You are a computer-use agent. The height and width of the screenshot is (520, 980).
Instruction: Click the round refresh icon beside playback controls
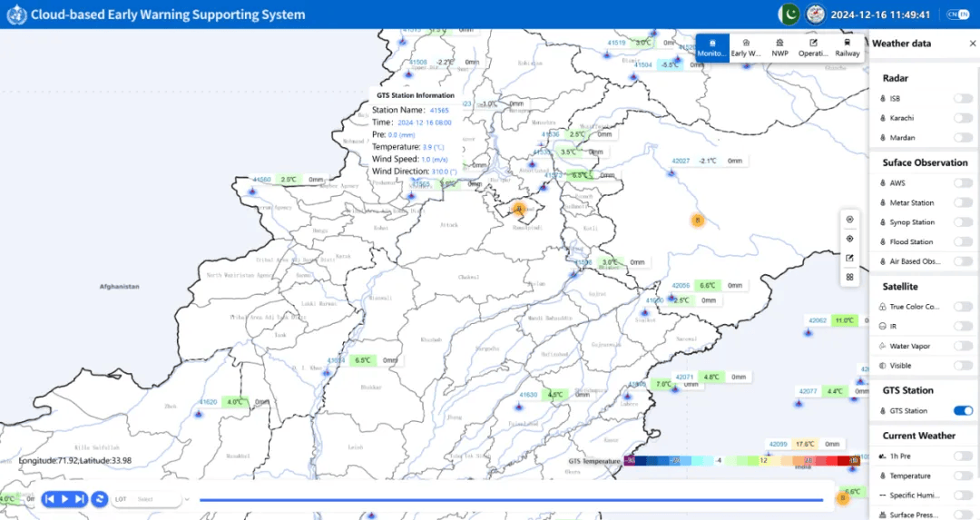coord(100,499)
